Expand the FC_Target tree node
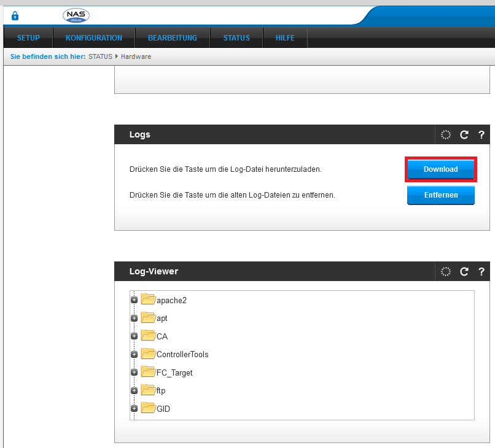This screenshot has width=495, height=448. pyautogui.click(x=134, y=372)
